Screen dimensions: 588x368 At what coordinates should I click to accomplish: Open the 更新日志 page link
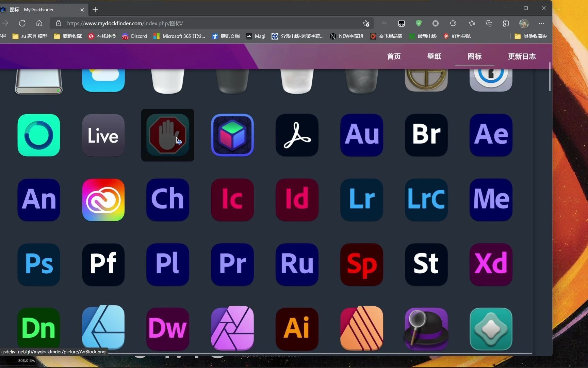pos(522,56)
